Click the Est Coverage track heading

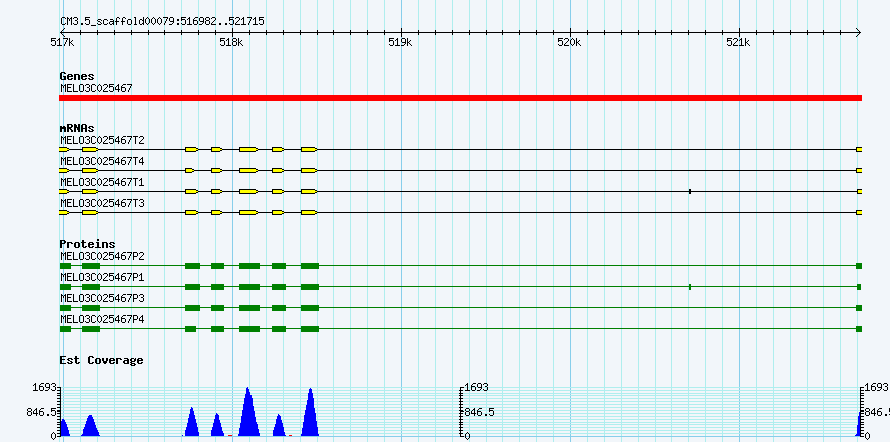click(x=102, y=360)
